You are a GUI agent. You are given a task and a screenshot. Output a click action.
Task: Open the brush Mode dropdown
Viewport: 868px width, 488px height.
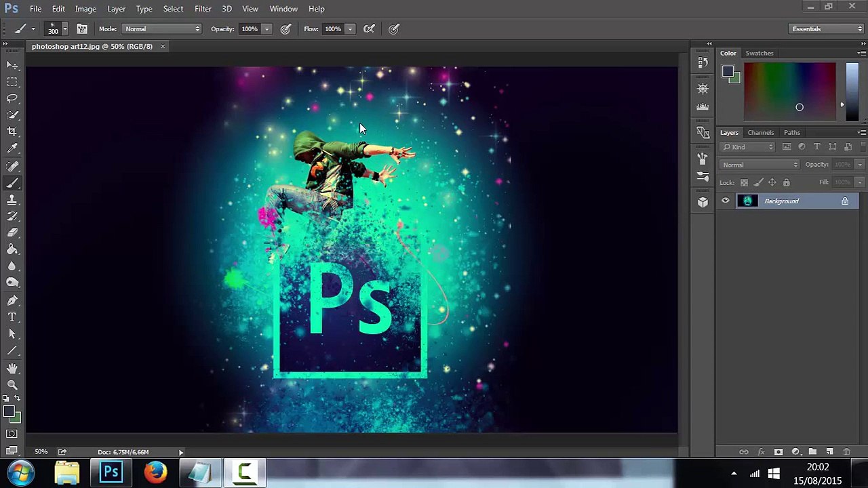(162, 28)
